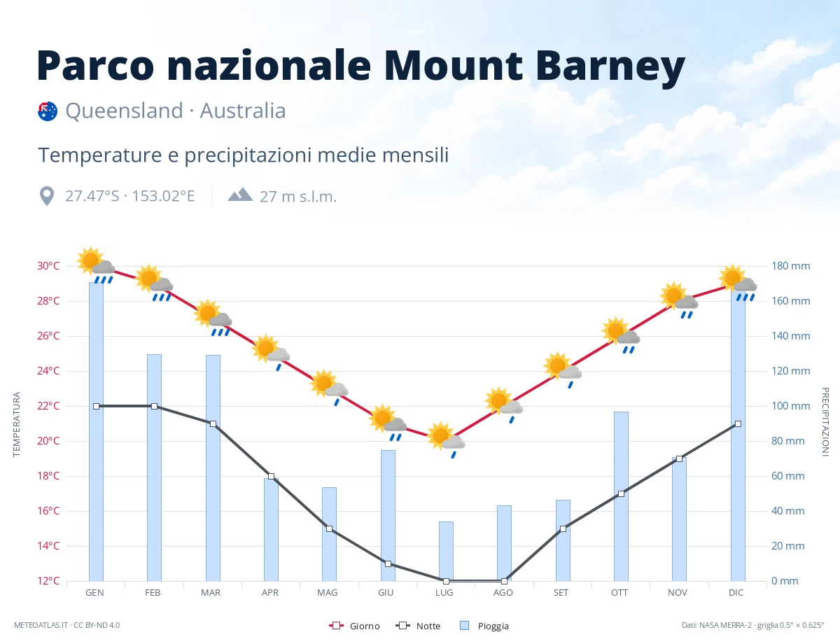Click the MAG month label
This screenshot has height=644, width=840.
coord(327,592)
